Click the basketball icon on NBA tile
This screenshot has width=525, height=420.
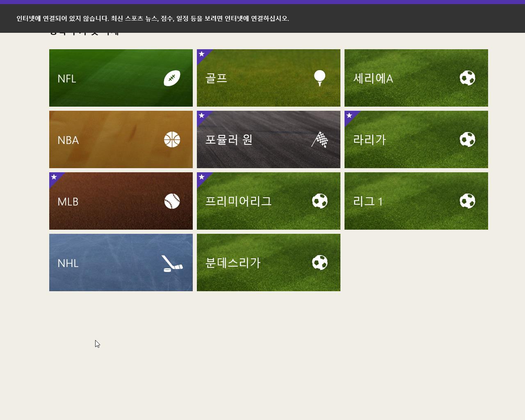tap(172, 139)
